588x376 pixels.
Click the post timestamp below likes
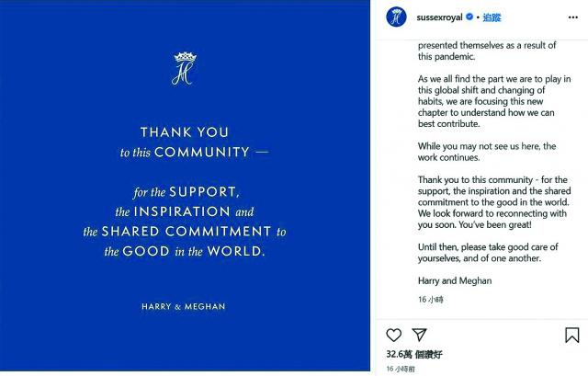[x=401, y=369]
